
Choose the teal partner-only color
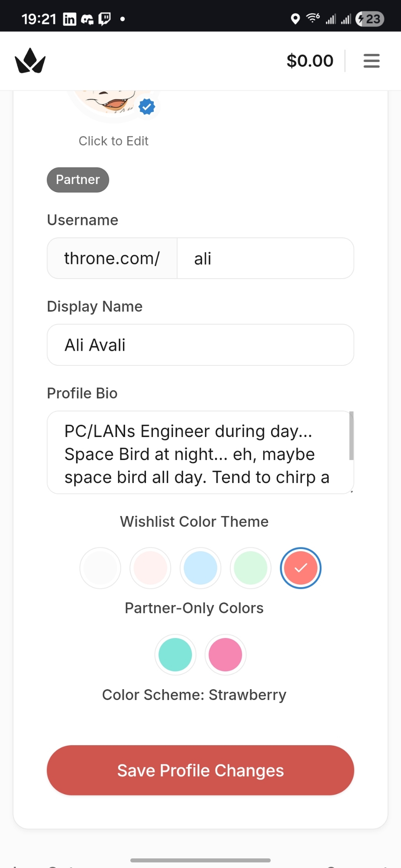175,655
